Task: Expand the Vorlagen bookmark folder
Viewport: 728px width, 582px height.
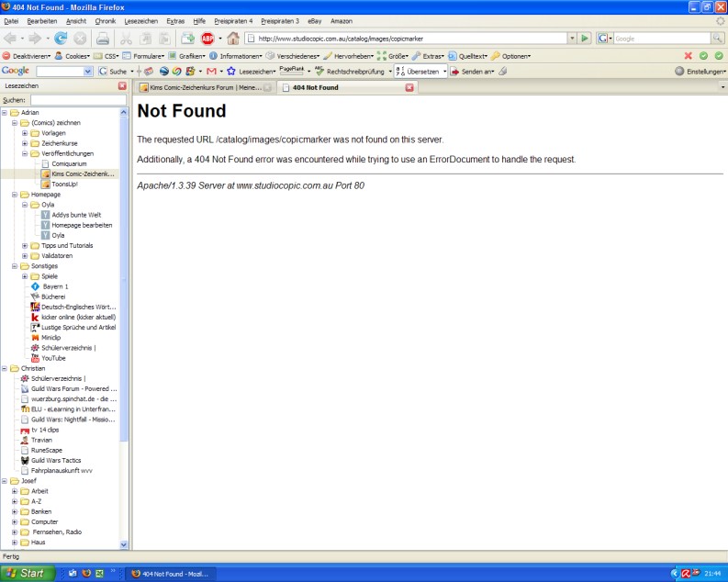Action: pos(25,132)
